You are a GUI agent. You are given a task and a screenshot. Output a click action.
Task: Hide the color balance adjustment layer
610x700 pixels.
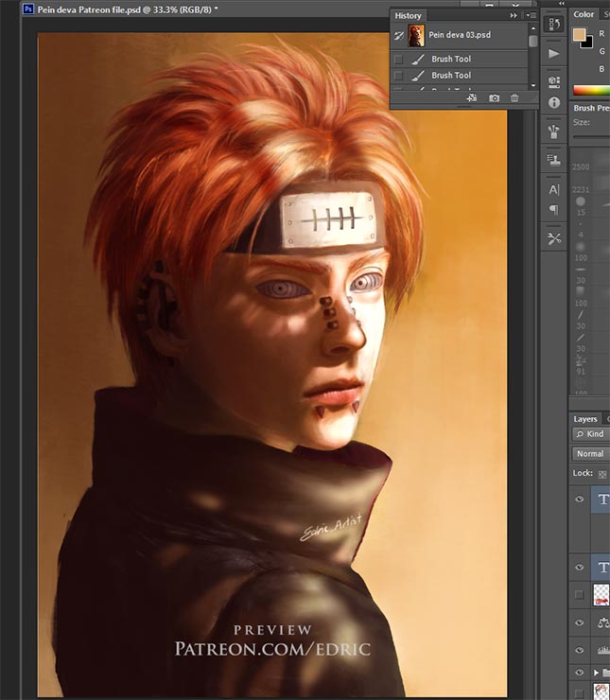point(579,622)
